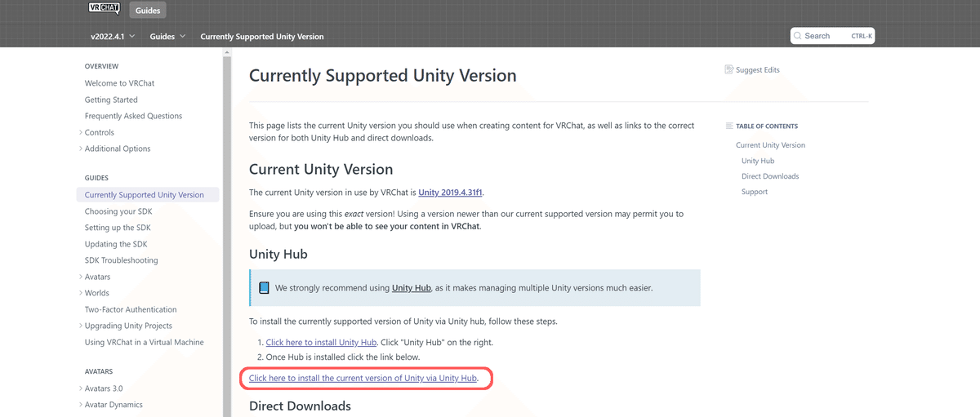The width and height of the screenshot is (980, 417).
Task: Expand the Controls sidebar section
Action: (x=80, y=132)
